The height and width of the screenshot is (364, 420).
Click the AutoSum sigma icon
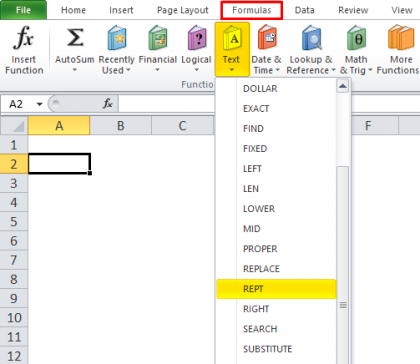(x=75, y=37)
